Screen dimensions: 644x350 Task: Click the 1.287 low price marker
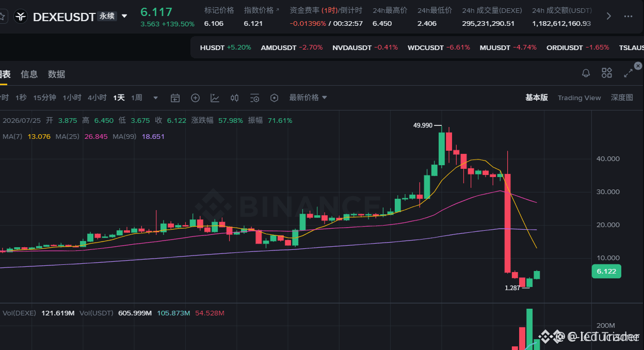512,288
